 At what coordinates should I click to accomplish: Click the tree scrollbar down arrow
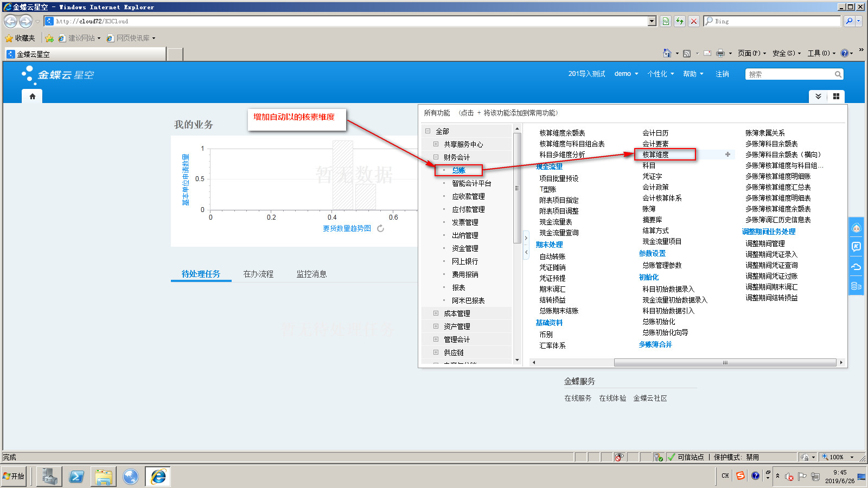pyautogui.click(x=517, y=360)
